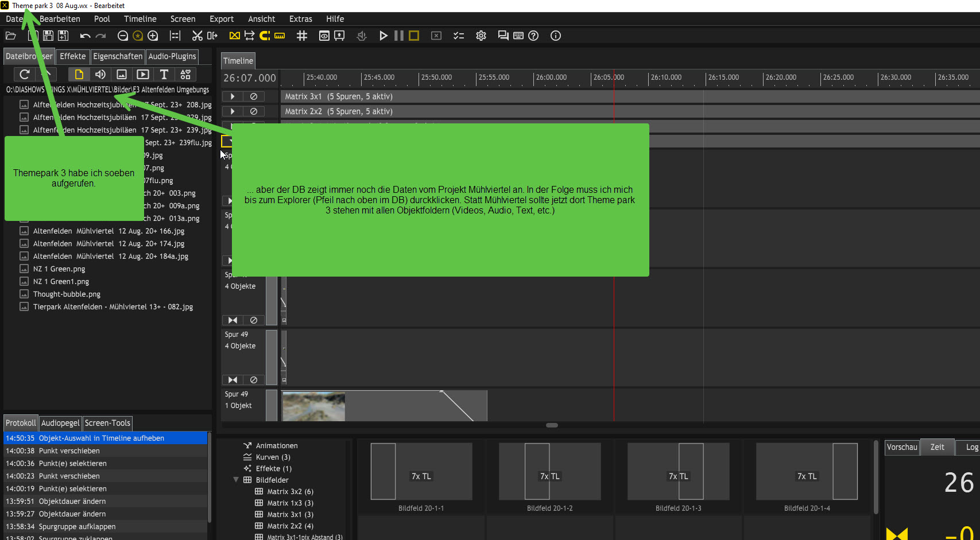Refresh the file browser list
Viewport: 980px width, 540px height.
(24, 74)
